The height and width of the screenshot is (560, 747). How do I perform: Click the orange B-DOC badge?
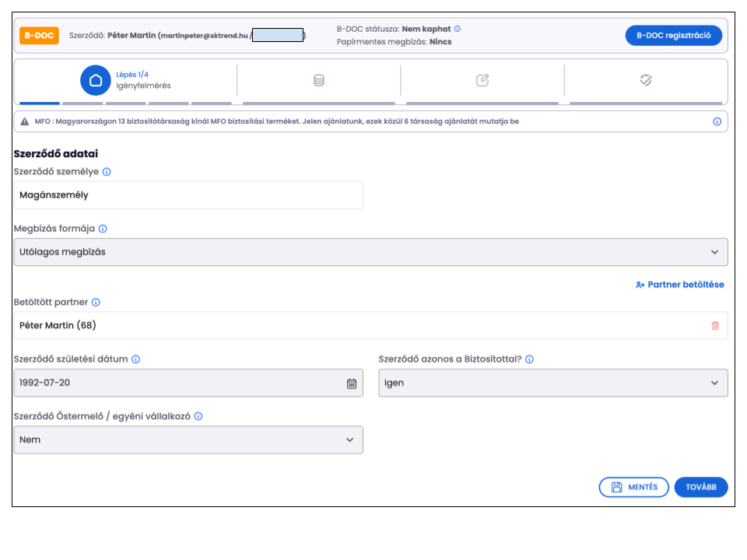[x=39, y=36]
